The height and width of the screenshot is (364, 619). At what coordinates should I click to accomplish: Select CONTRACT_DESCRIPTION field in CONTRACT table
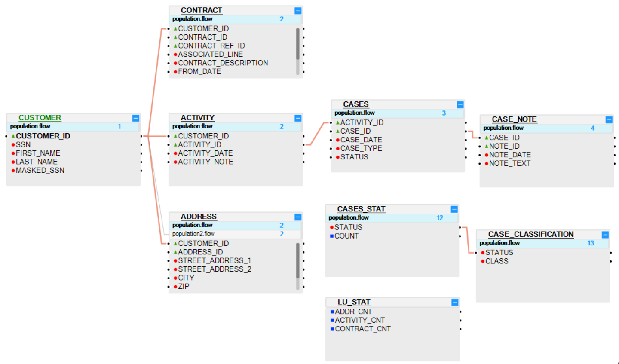click(223, 63)
